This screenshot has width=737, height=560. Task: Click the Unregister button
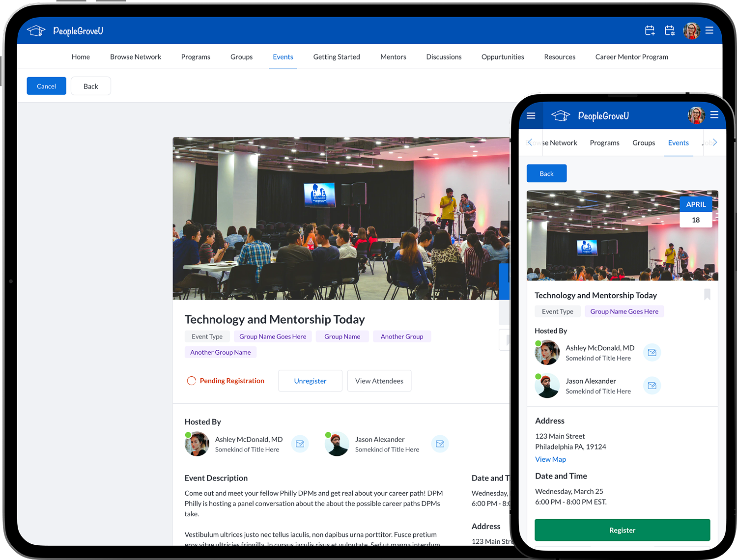(x=310, y=381)
